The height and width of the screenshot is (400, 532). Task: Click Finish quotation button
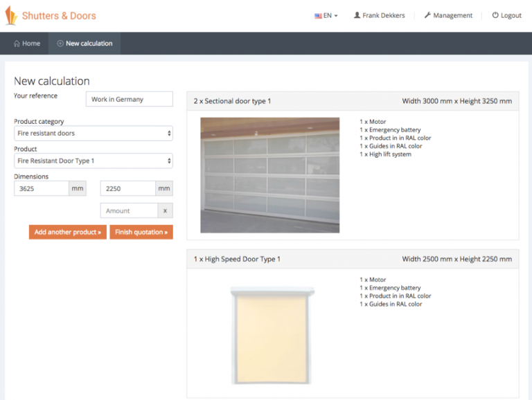pyautogui.click(x=141, y=233)
